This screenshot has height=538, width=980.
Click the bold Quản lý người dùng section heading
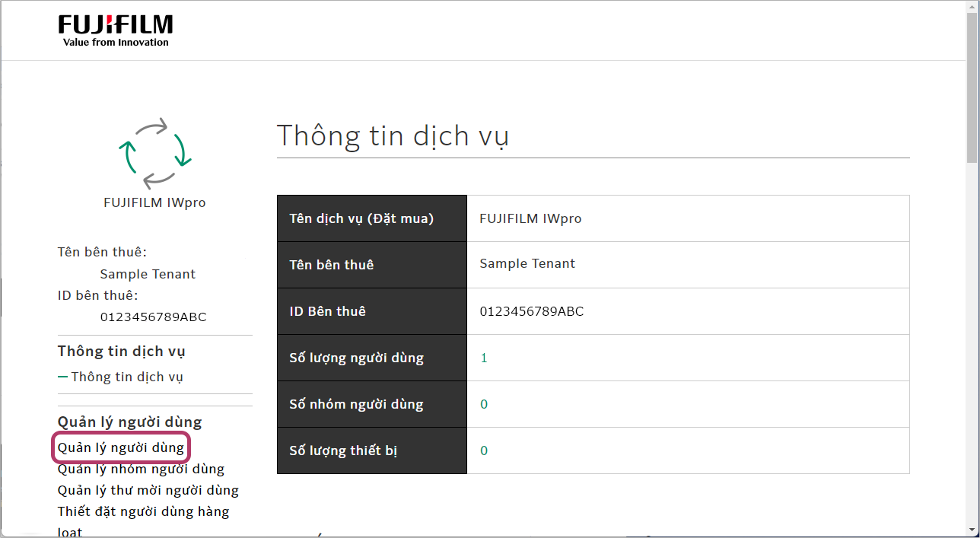click(130, 422)
